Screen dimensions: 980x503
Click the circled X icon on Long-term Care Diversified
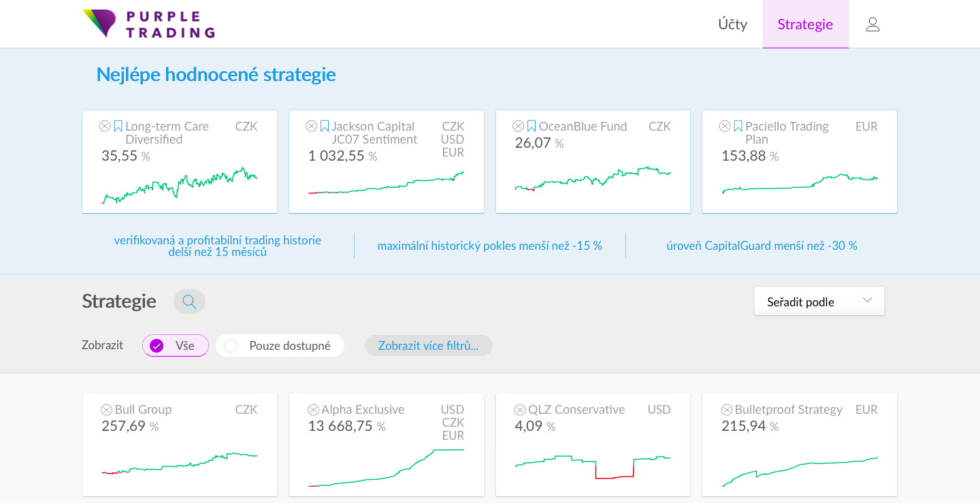coord(105,126)
